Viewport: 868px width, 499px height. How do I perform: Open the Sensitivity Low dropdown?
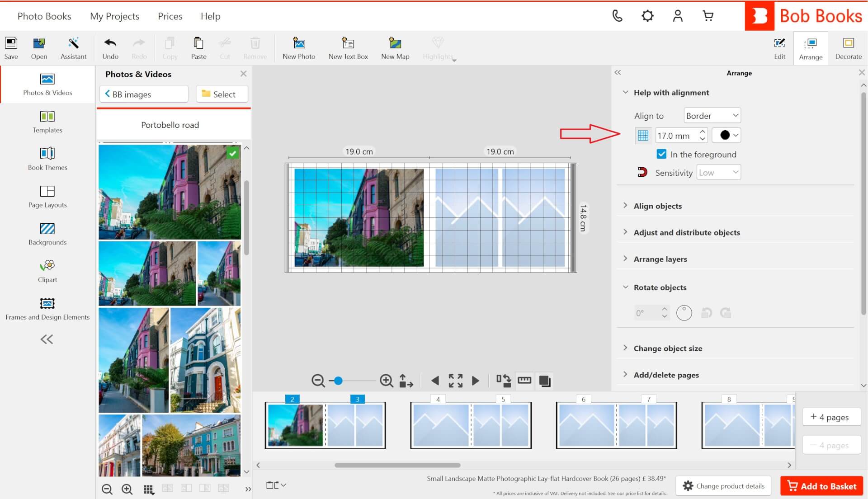coord(718,173)
